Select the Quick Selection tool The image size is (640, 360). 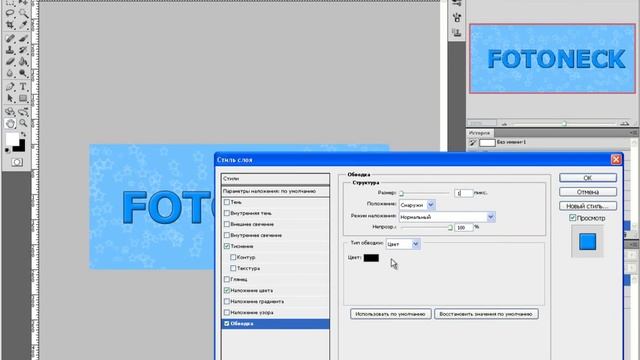click(x=23, y=13)
